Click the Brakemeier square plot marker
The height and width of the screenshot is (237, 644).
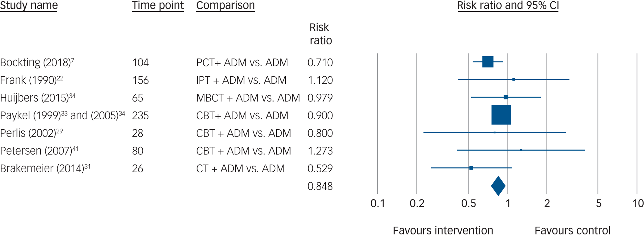tap(471, 168)
